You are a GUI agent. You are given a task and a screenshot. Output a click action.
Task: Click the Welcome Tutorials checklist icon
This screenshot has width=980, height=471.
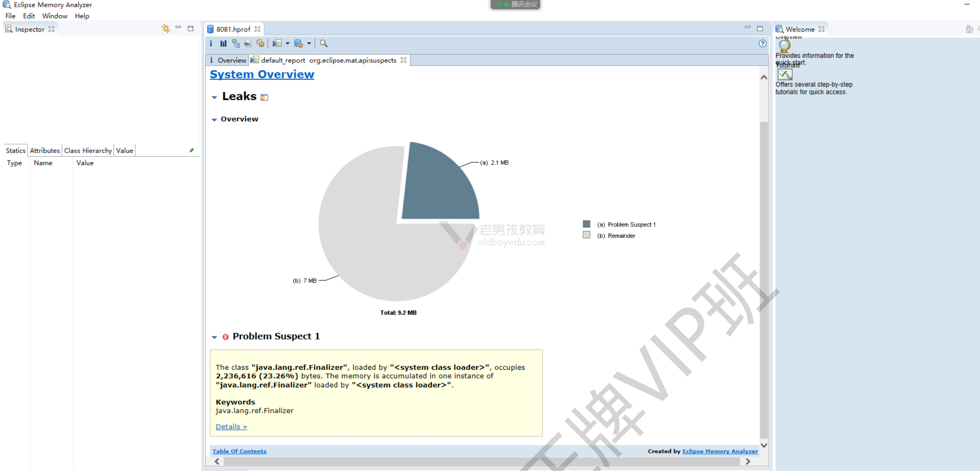coord(785,75)
